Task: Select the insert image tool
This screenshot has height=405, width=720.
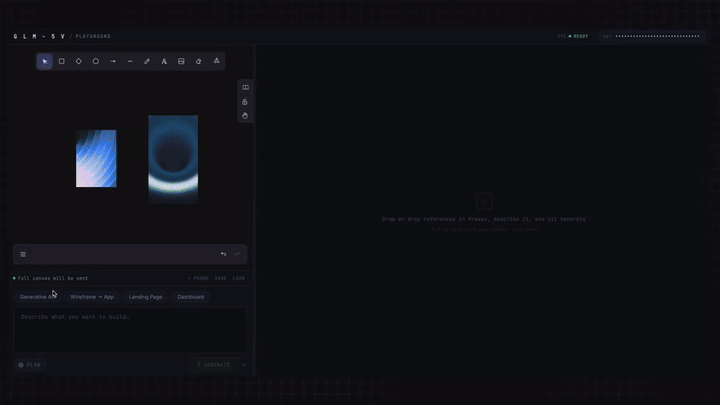Action: (181, 61)
